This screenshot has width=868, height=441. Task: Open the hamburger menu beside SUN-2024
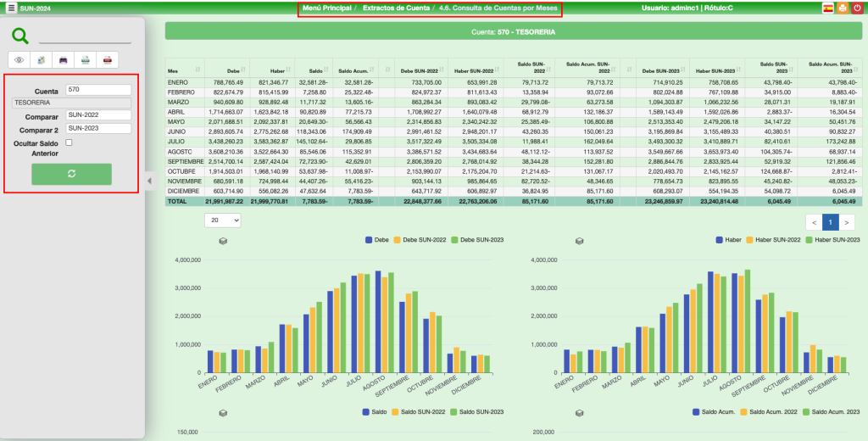tap(11, 8)
